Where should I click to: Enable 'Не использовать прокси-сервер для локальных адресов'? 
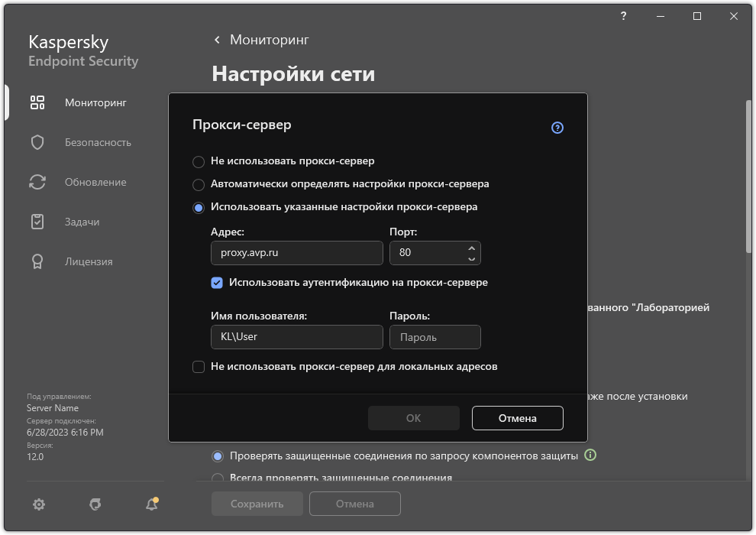click(197, 367)
